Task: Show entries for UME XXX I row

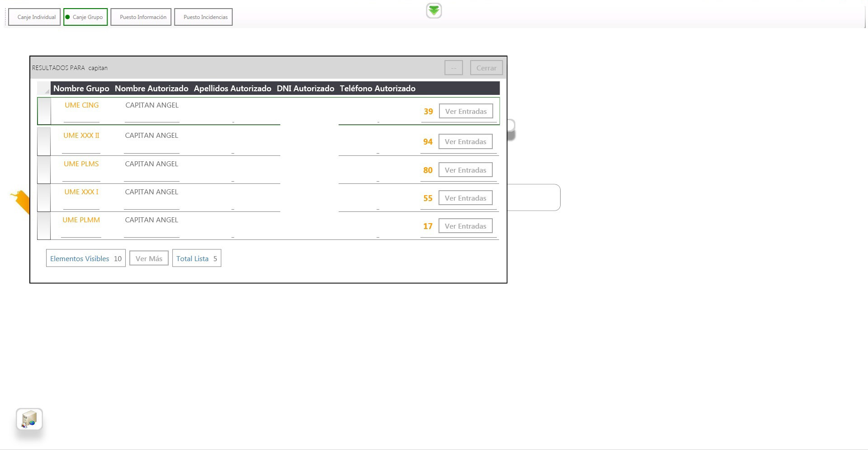Action: (x=465, y=198)
